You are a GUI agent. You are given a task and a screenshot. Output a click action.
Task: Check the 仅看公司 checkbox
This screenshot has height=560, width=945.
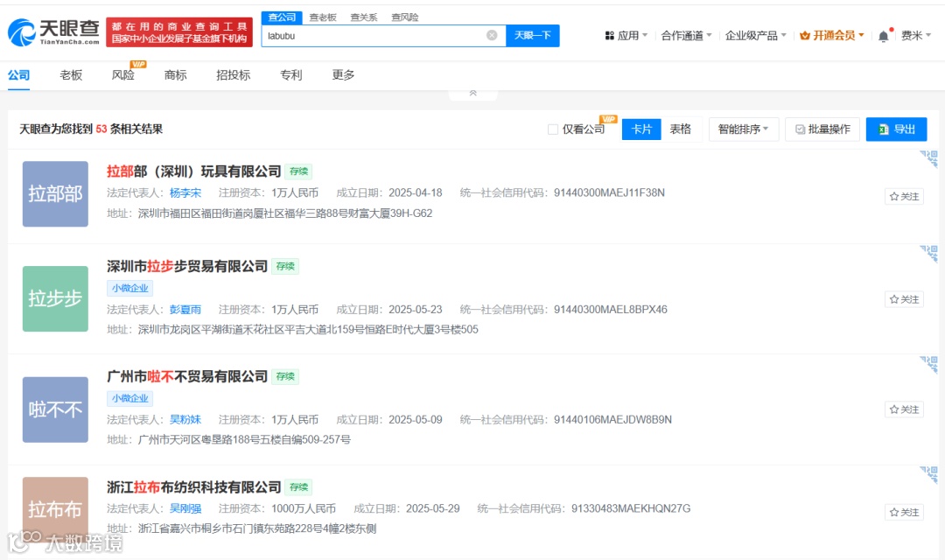pos(553,129)
